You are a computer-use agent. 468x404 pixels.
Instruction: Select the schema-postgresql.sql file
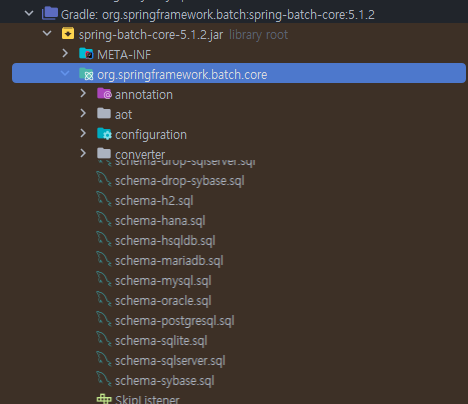tap(175, 321)
